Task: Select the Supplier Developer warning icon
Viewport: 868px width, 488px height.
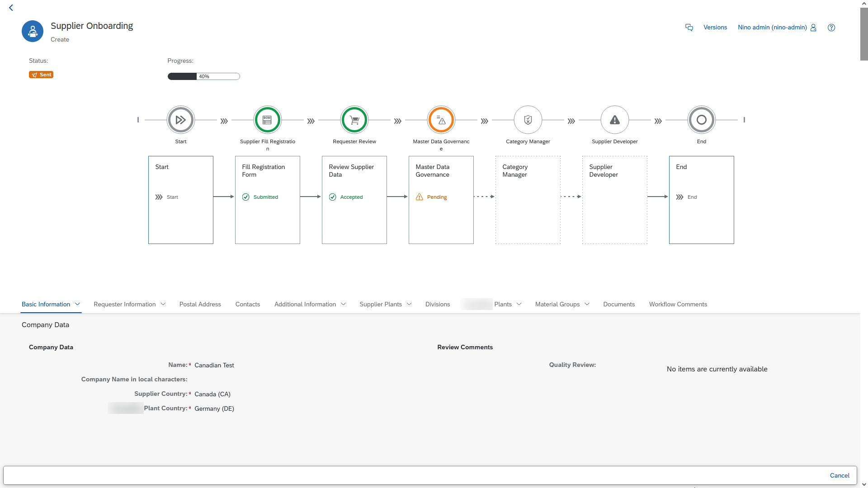Action: coord(615,120)
